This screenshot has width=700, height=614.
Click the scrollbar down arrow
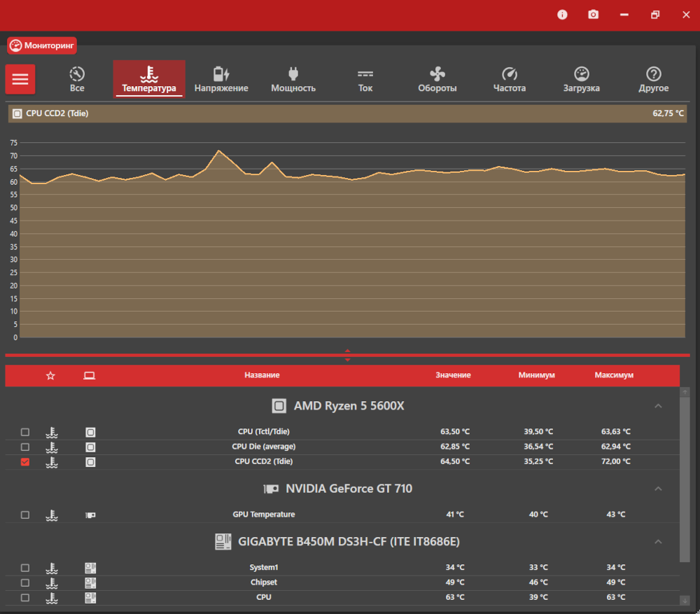pos(685,601)
